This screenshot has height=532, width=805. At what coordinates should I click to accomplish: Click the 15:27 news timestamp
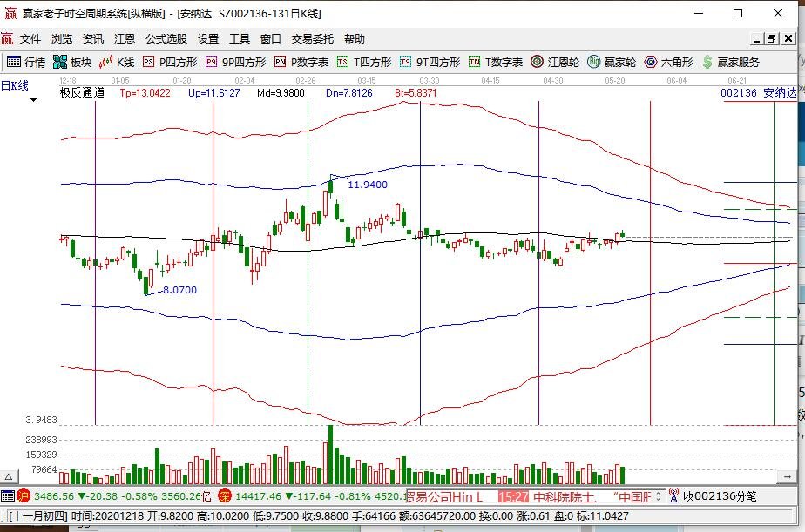tap(513, 496)
